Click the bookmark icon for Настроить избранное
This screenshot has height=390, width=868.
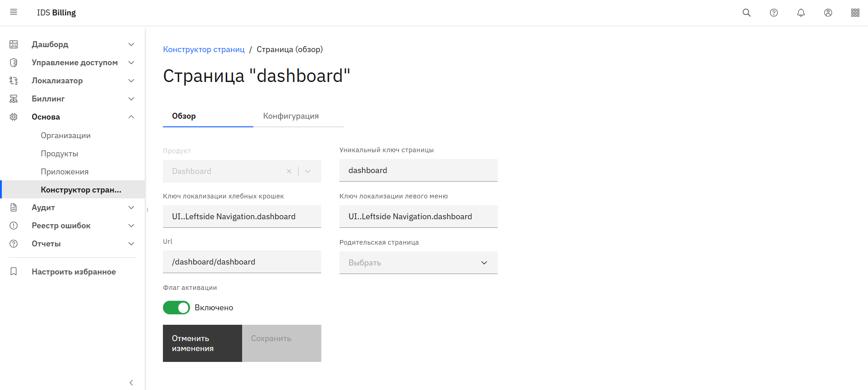(14, 271)
